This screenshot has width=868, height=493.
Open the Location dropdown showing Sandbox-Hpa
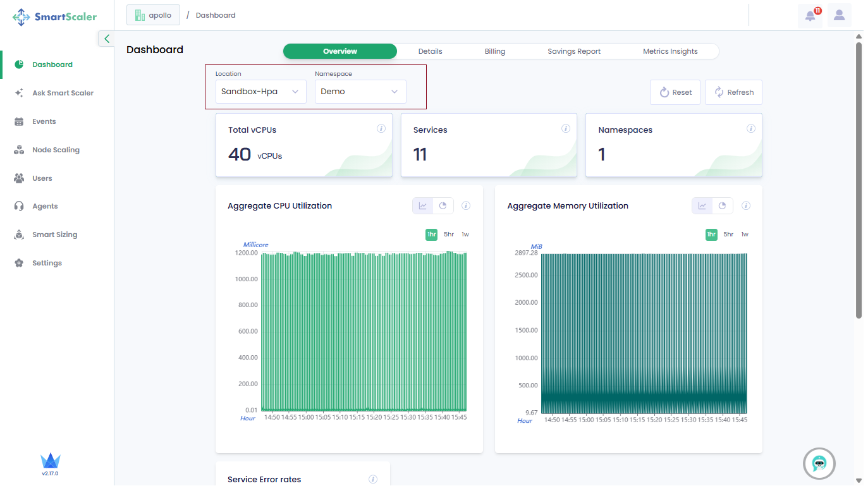260,92
